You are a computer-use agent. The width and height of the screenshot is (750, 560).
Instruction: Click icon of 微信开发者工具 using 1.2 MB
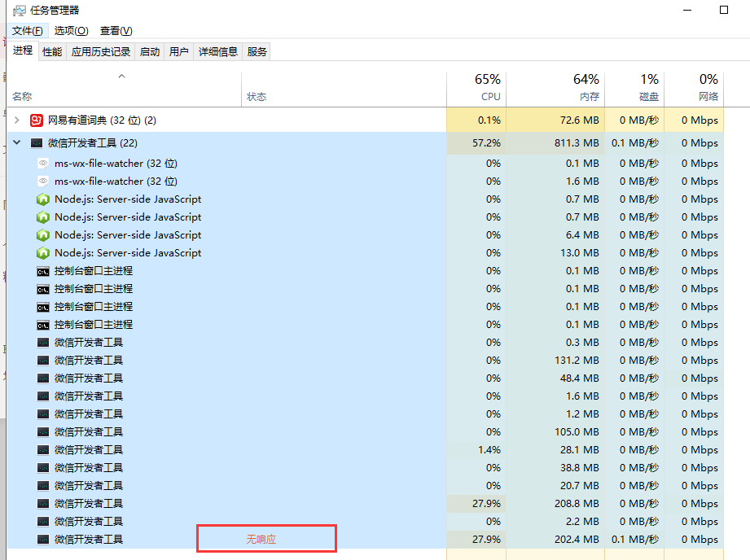[43, 414]
